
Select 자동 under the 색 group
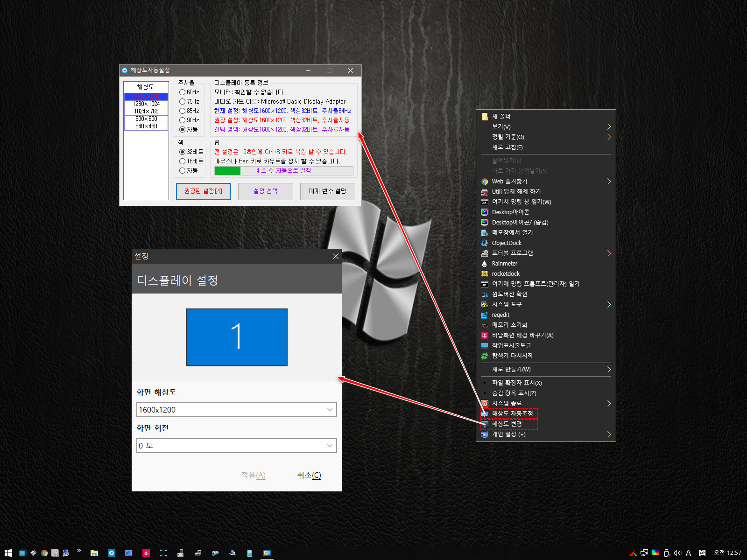point(183,171)
